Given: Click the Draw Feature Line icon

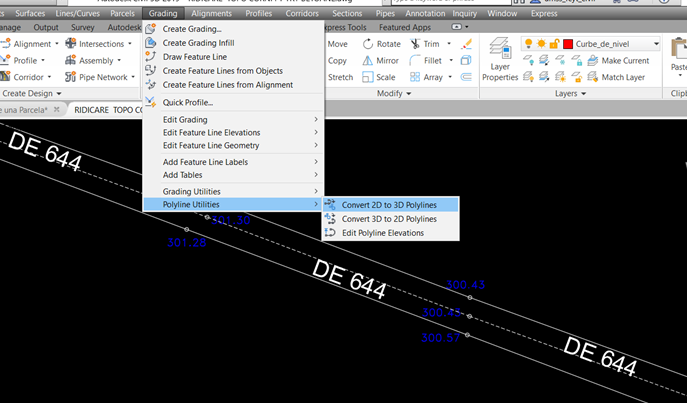Looking at the screenshot, I should tap(151, 56).
